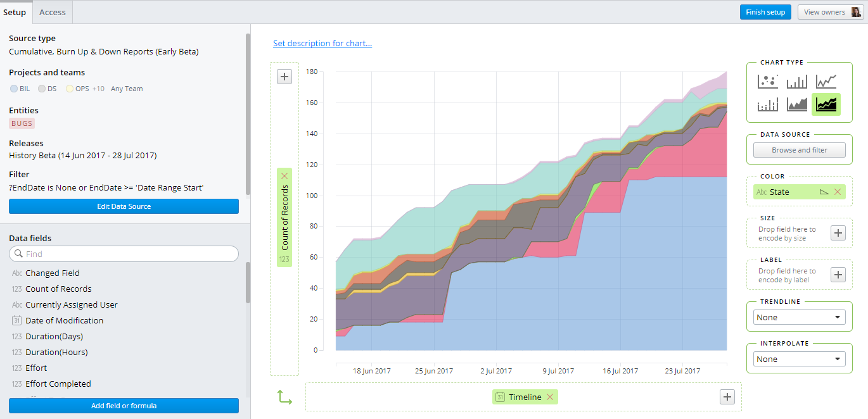868x419 pixels.
Task: Switch to the Setup tab
Action: click(15, 12)
